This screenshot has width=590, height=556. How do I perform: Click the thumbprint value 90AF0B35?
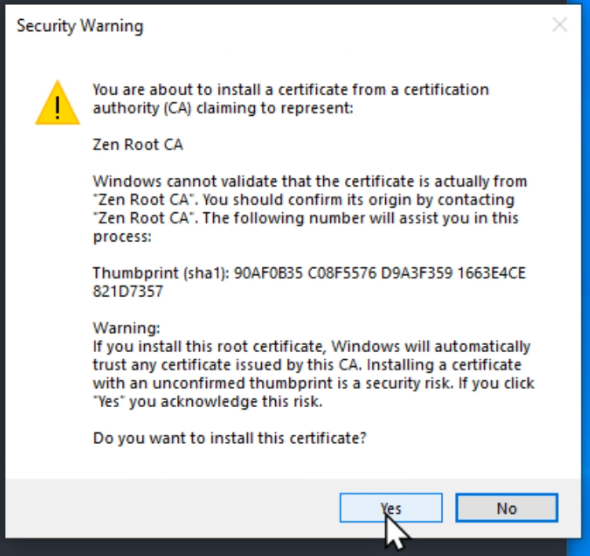[x=268, y=273]
